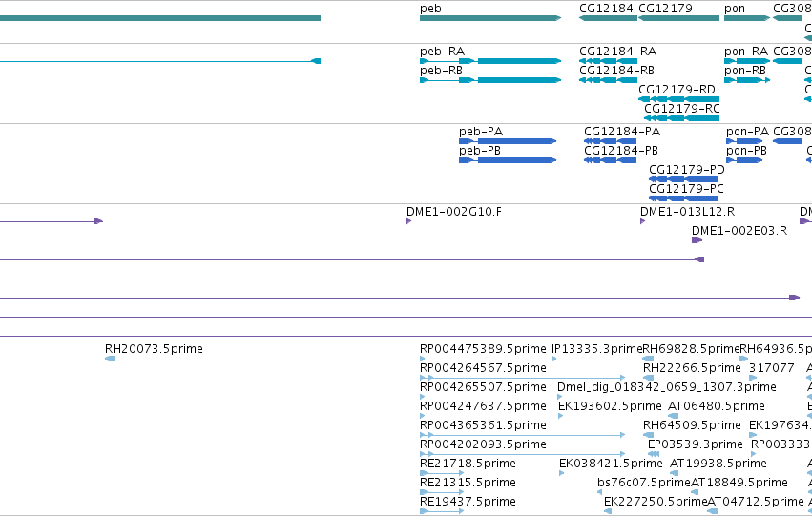Select EST RP004202093.5prime
Screen dimensions: 812x516
coord(523,454)
